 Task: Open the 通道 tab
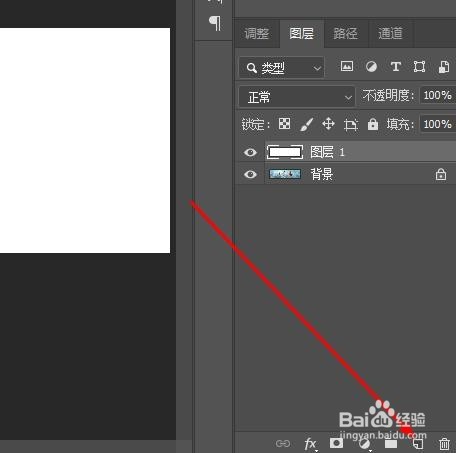(390, 34)
